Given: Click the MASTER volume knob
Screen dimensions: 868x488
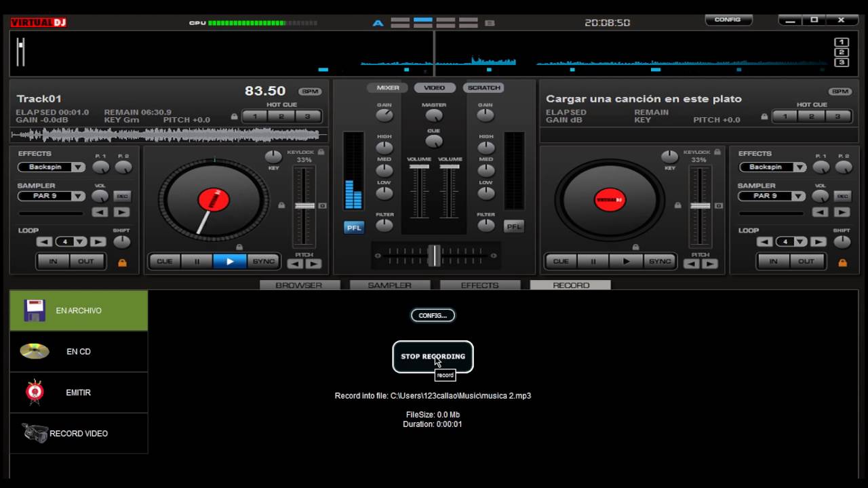Looking at the screenshot, I should 434,117.
